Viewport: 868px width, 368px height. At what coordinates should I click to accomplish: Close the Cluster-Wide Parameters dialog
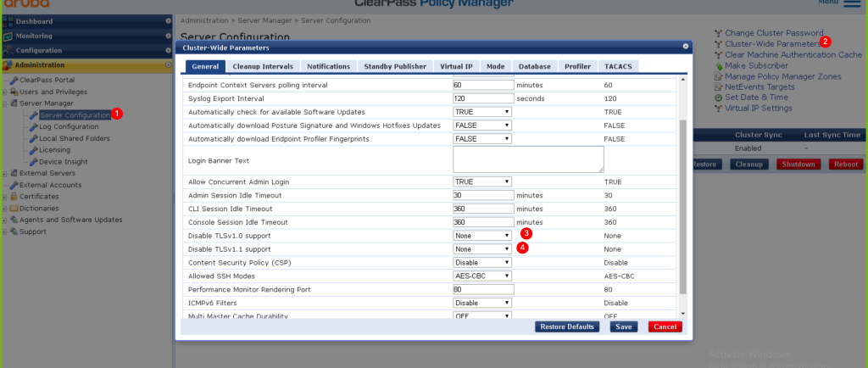click(x=685, y=47)
